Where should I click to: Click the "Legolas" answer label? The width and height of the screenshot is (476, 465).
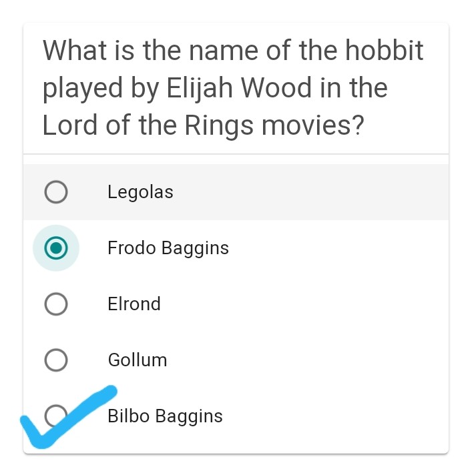[140, 192]
